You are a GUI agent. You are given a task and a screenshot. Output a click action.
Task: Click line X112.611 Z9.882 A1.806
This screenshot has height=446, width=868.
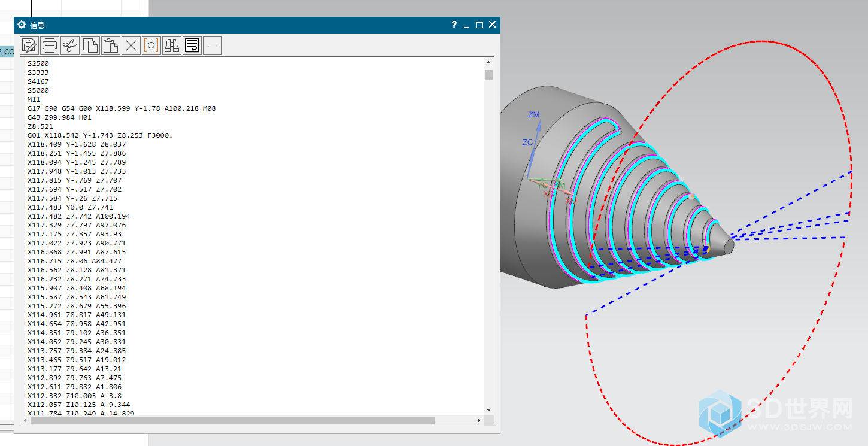pos(74,387)
